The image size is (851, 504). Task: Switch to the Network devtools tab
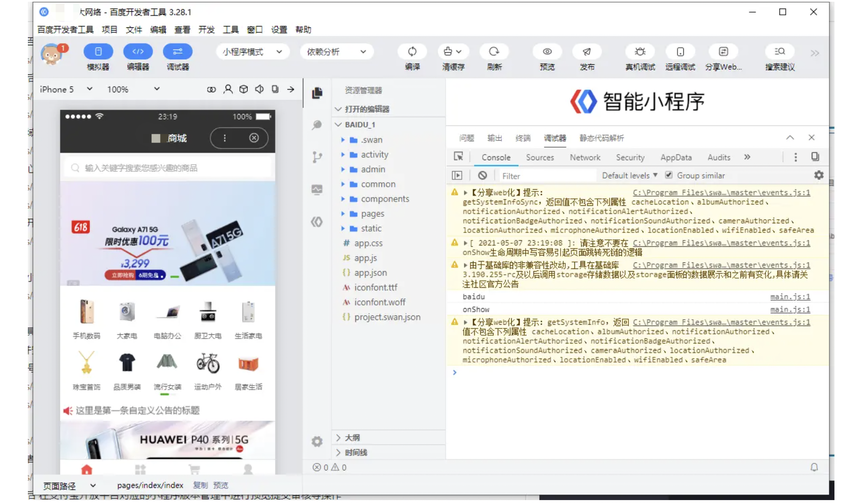coord(585,158)
